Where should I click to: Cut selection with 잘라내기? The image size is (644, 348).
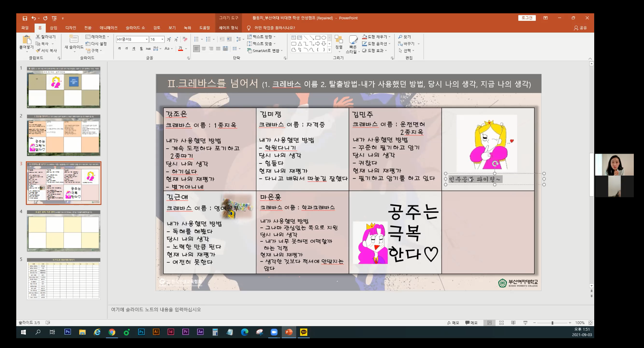pos(46,37)
